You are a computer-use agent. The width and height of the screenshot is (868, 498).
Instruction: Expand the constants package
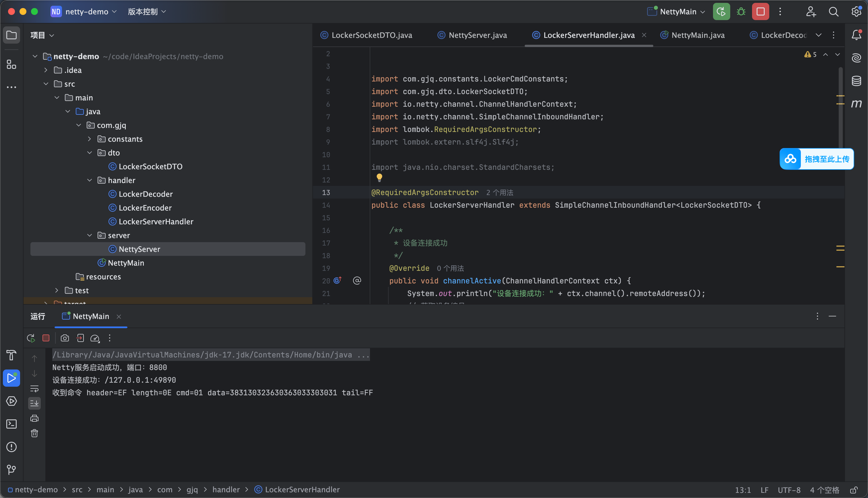coord(90,139)
